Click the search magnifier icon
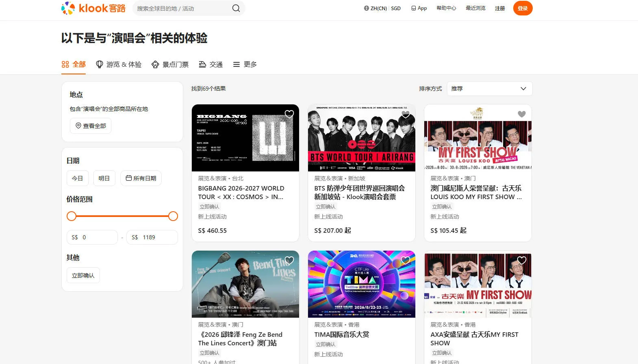The height and width of the screenshot is (364, 638). point(236,8)
